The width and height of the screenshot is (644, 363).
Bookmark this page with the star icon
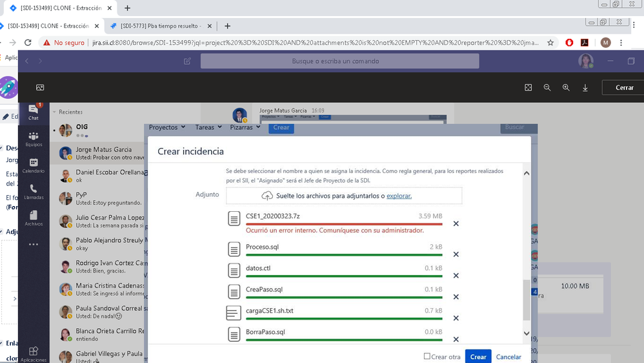[x=550, y=43]
